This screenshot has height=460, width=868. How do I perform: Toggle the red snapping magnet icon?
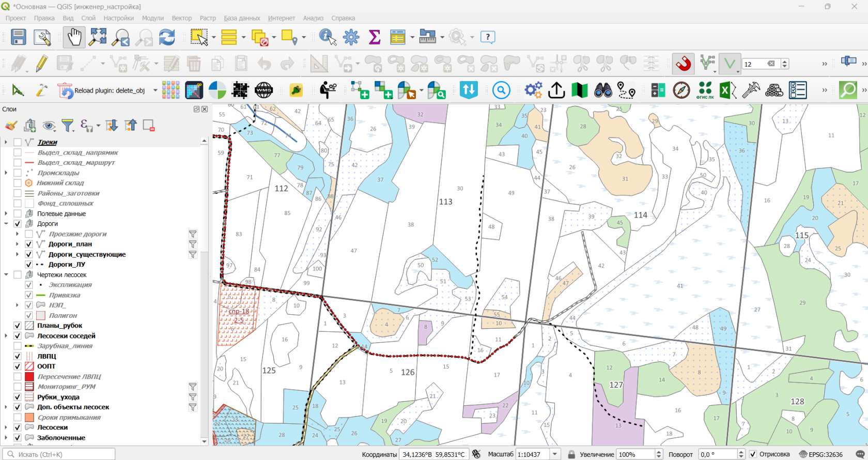point(683,64)
